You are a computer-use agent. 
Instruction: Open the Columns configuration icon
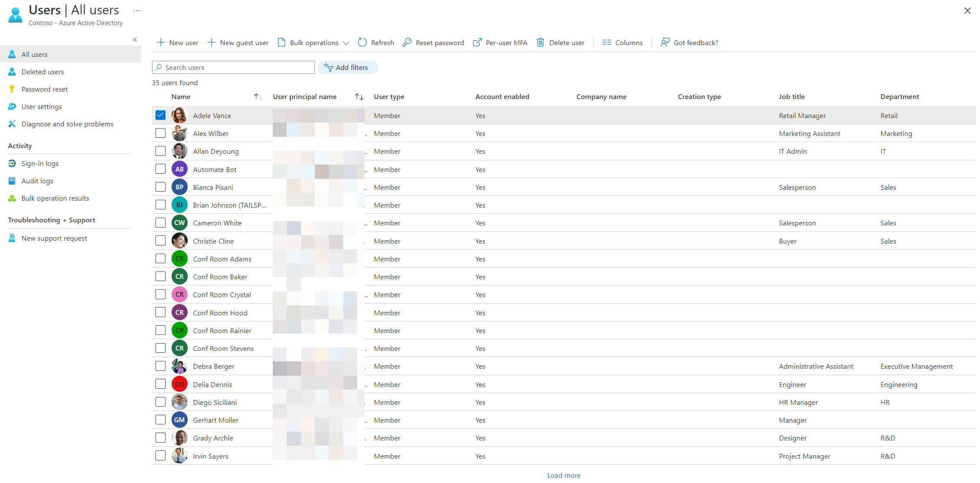pyautogui.click(x=607, y=42)
